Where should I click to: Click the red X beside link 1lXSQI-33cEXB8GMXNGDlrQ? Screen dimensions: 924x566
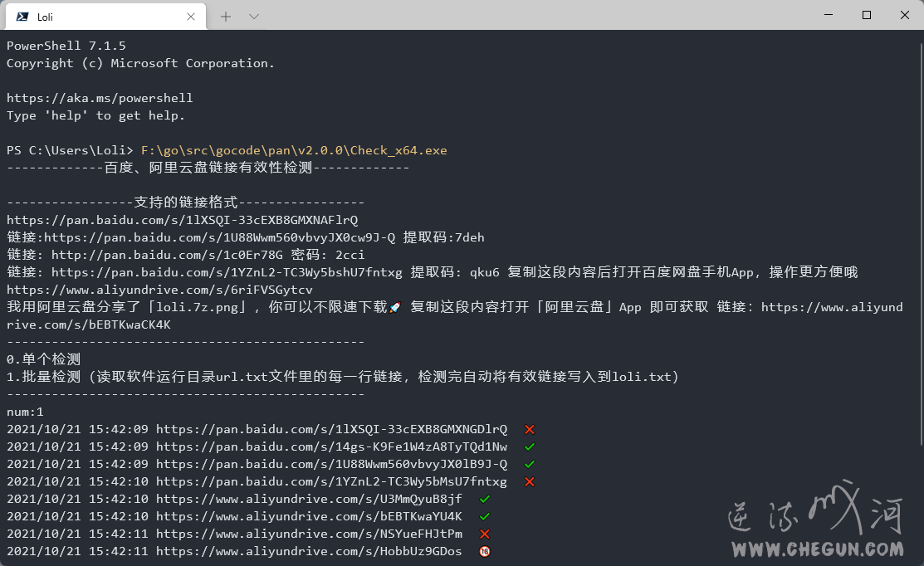pos(530,429)
